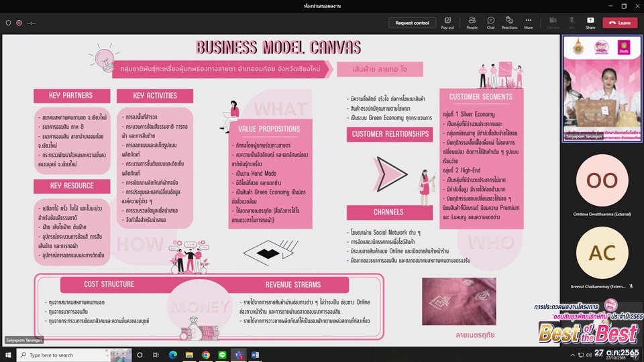Click the Request control button
644x362 pixels.
[x=412, y=23]
